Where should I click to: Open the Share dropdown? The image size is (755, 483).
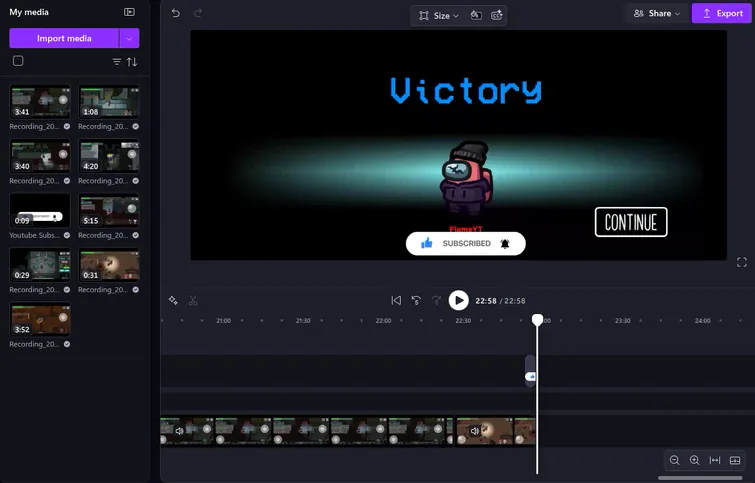coord(657,13)
